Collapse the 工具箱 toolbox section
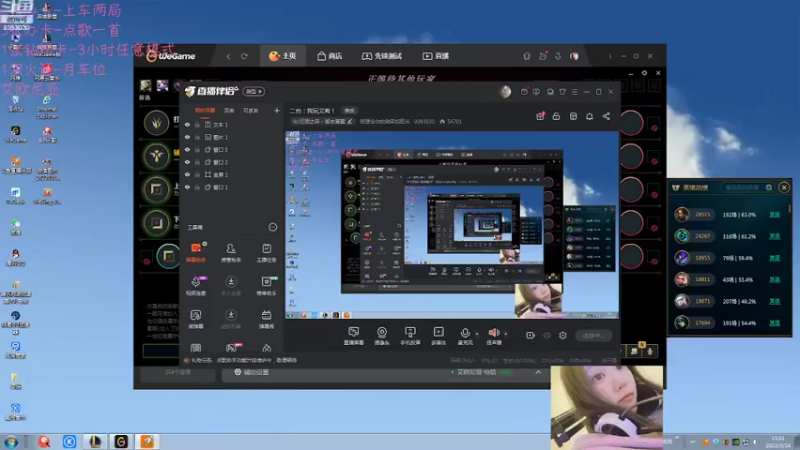The height and width of the screenshot is (450, 800). coord(273,227)
